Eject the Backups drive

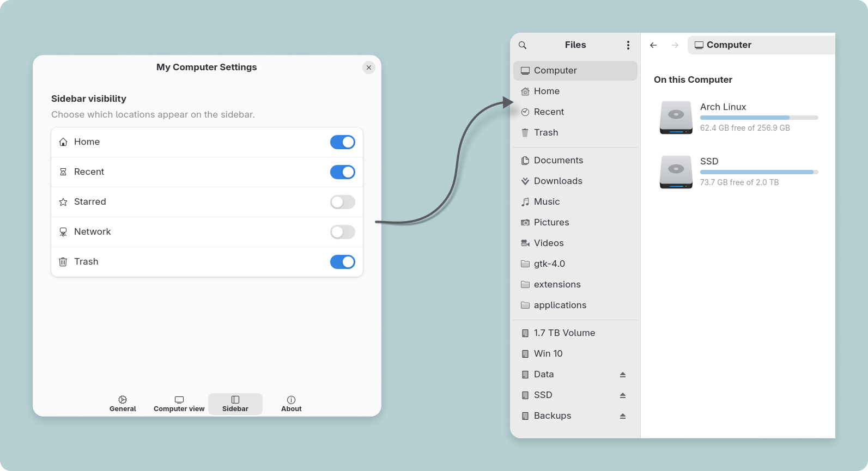(623, 416)
